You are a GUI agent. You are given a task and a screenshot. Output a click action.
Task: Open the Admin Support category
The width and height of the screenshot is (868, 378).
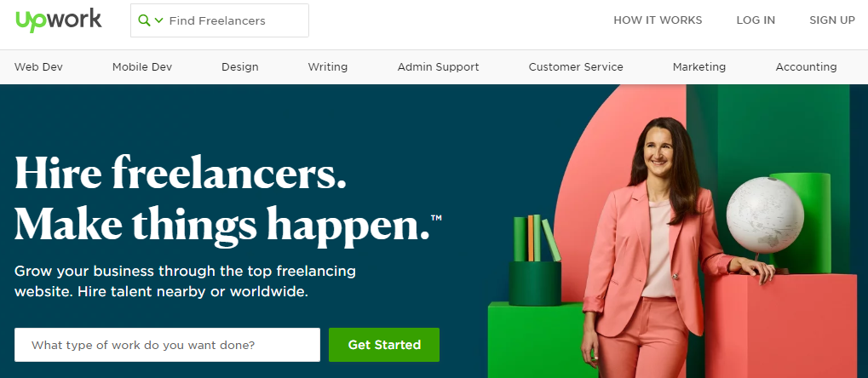[x=439, y=67]
